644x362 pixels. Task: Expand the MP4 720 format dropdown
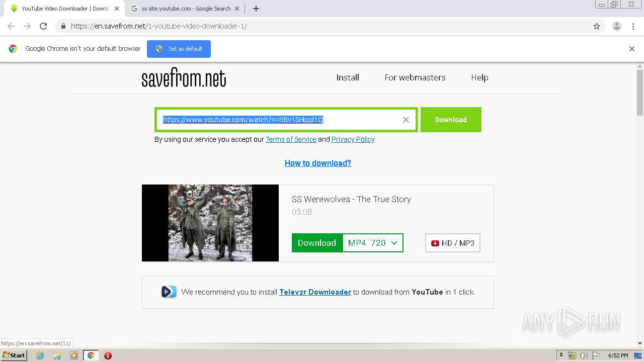(x=373, y=243)
